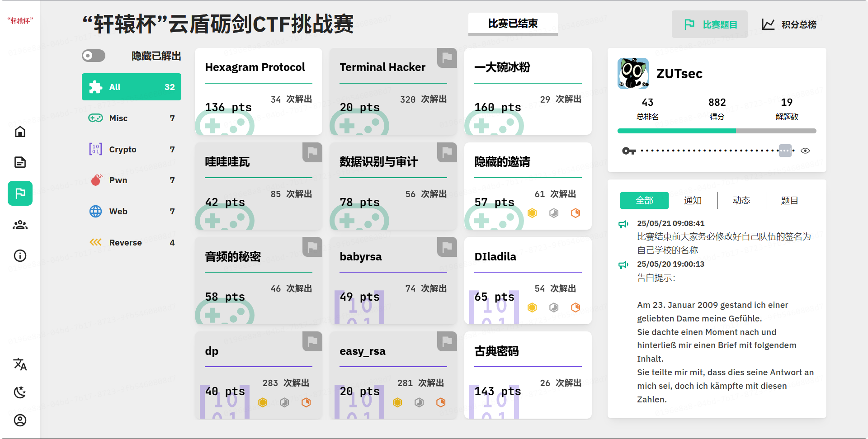Viewport: 868px width, 439px height.
Task: Toggle the 隐藏已解出 switch
Action: click(x=94, y=56)
